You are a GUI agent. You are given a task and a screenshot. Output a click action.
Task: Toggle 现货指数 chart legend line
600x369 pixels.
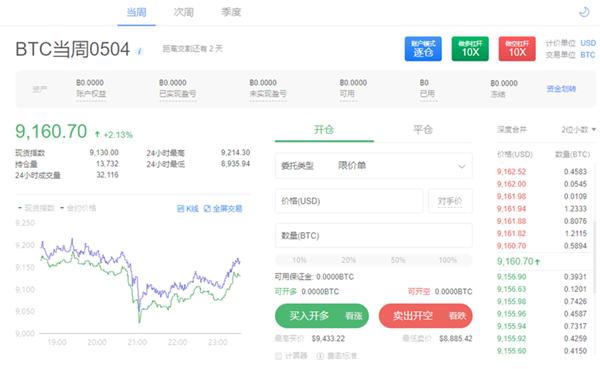click(x=36, y=208)
